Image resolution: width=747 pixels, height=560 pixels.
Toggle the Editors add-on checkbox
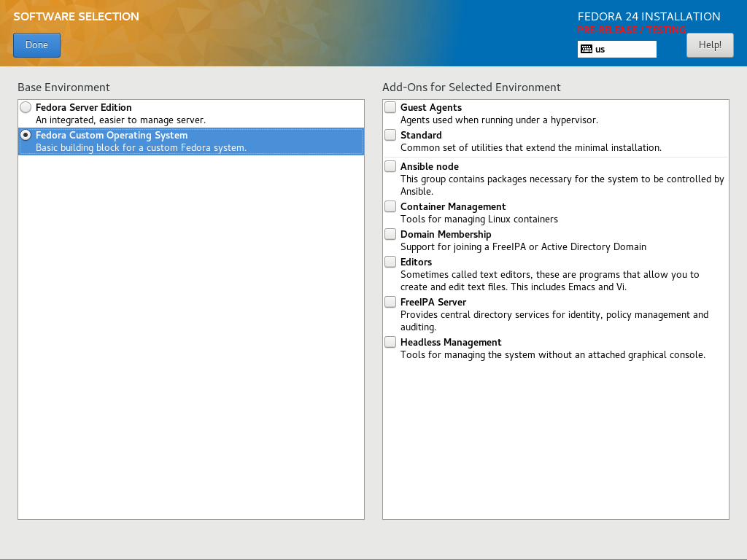click(390, 262)
